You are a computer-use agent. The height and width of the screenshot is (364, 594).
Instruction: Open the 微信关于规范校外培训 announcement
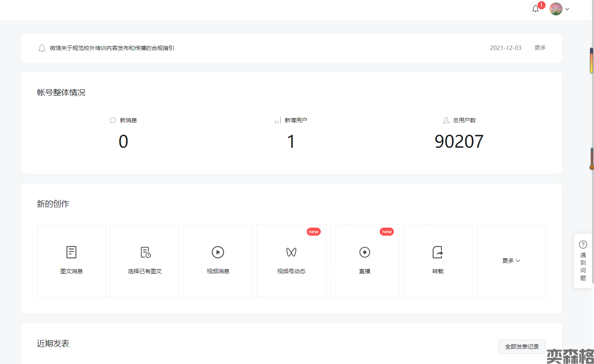pyautogui.click(x=112, y=48)
